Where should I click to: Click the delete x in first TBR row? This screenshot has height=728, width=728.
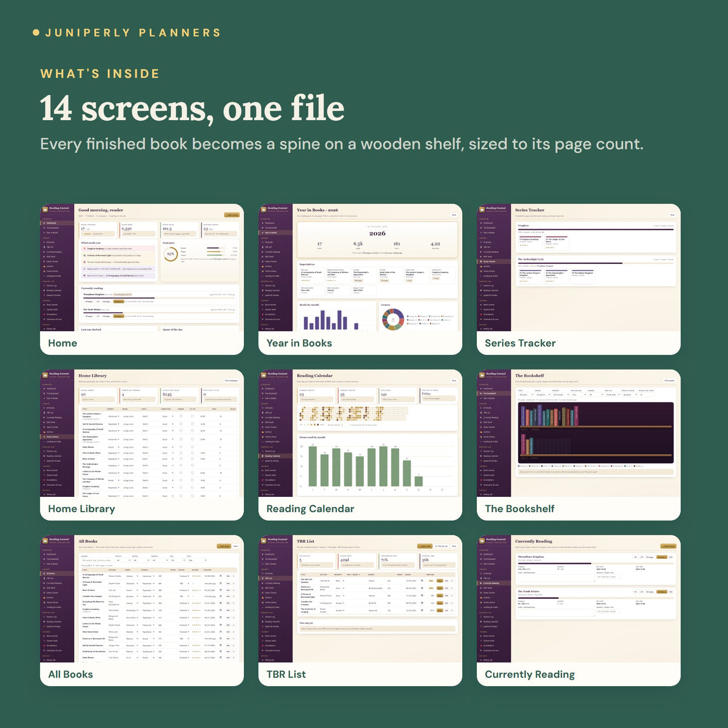pos(452,581)
